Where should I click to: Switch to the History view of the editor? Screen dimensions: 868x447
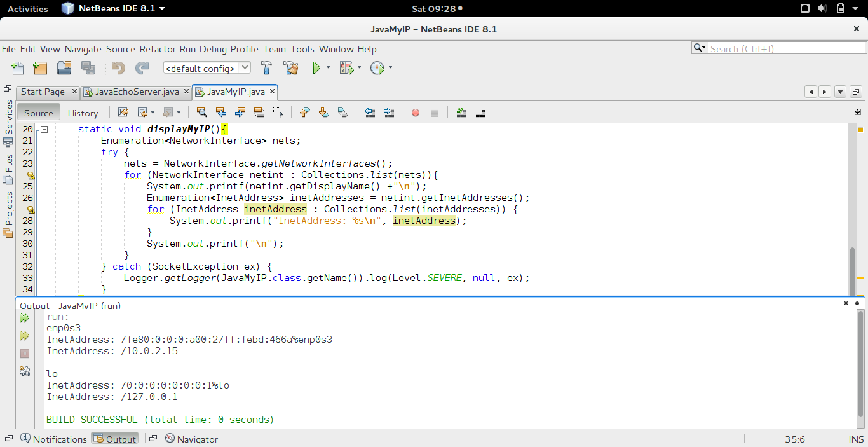point(83,113)
